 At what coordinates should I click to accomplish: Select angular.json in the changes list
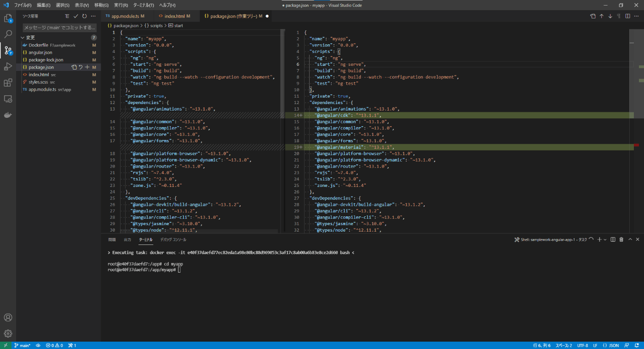click(x=59, y=52)
